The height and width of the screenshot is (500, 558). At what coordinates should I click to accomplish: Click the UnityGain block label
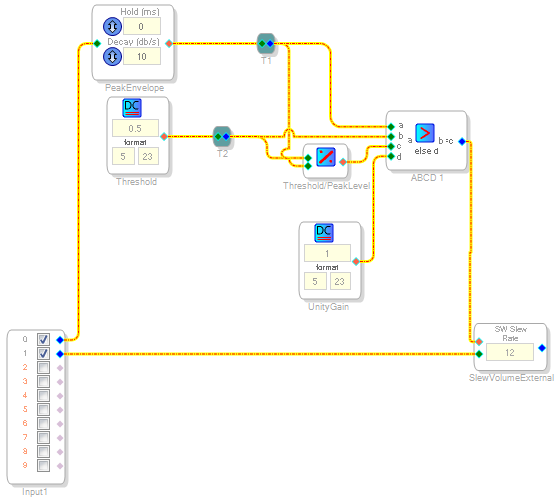point(328,307)
